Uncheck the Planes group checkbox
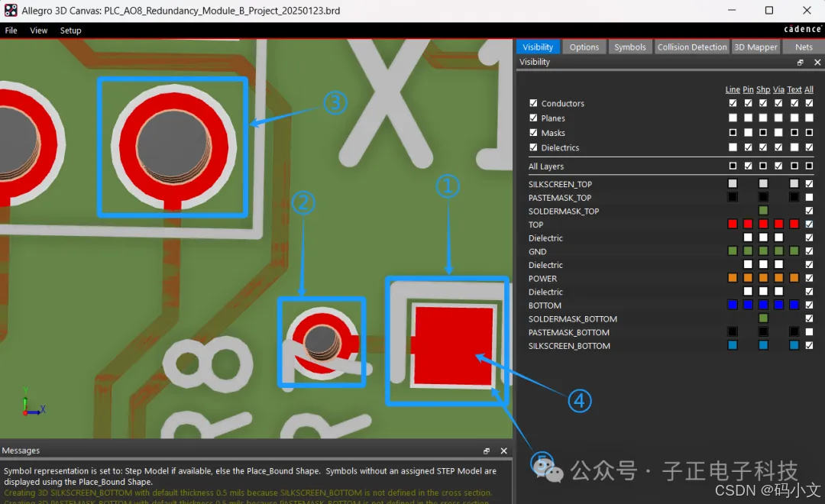The image size is (825, 504). (533, 118)
